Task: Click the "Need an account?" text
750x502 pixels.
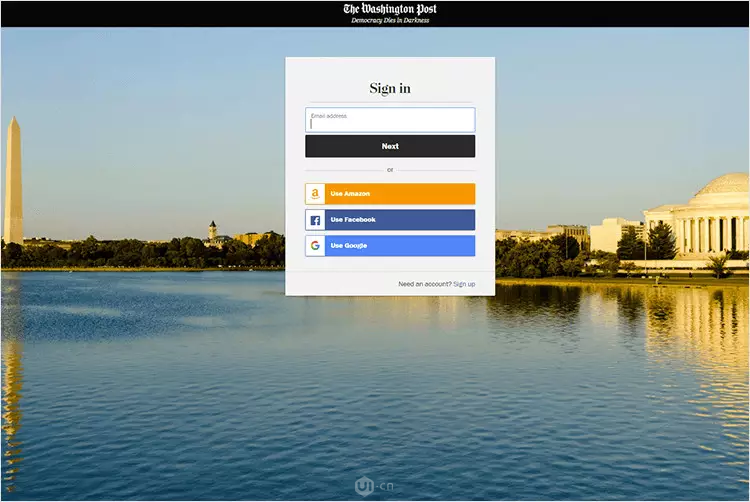Action: point(424,284)
